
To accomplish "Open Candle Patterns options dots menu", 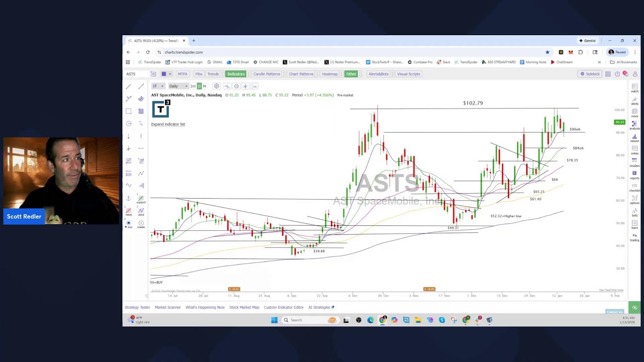I will click(x=283, y=74).
